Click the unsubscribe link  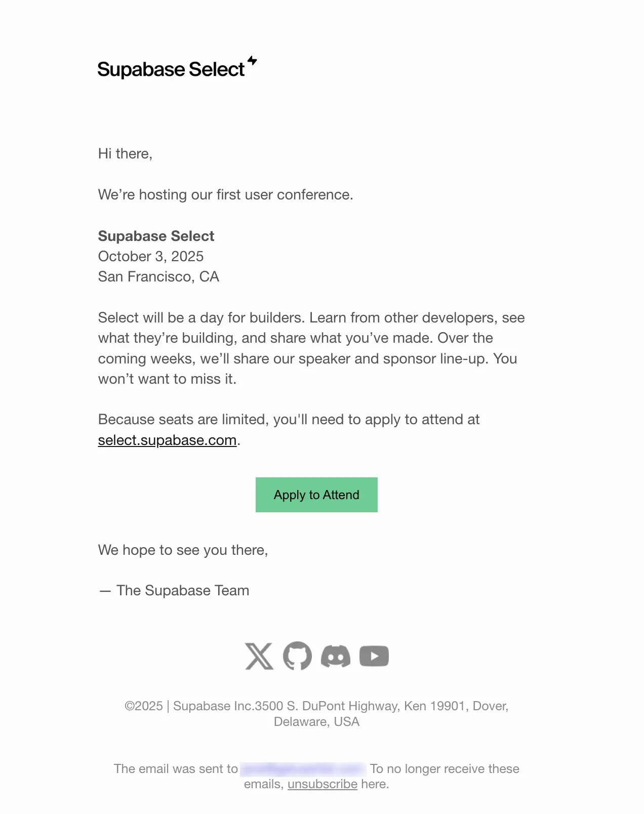coord(321,784)
